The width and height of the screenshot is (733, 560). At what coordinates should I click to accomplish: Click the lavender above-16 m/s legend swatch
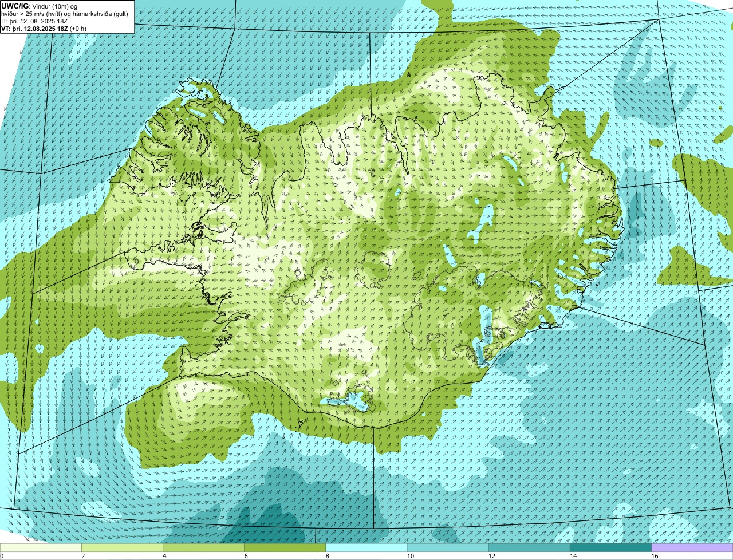(x=692, y=547)
